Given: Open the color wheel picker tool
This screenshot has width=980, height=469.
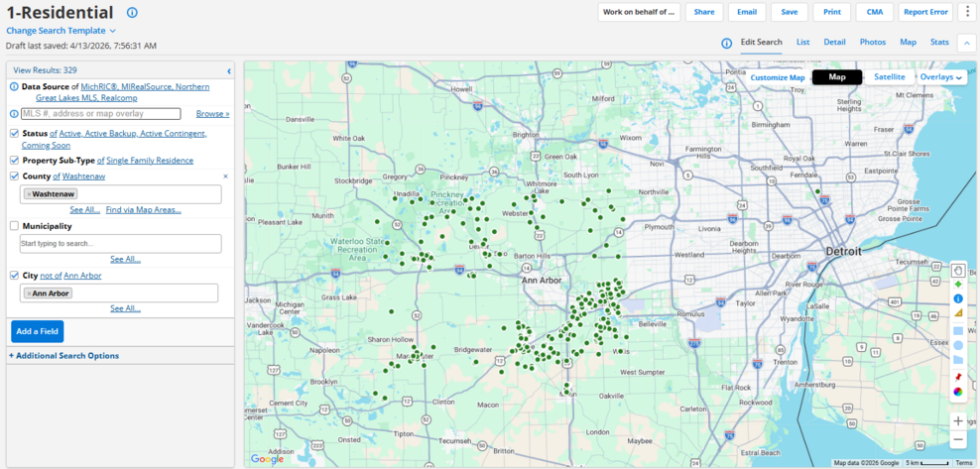Looking at the screenshot, I should (x=958, y=392).
